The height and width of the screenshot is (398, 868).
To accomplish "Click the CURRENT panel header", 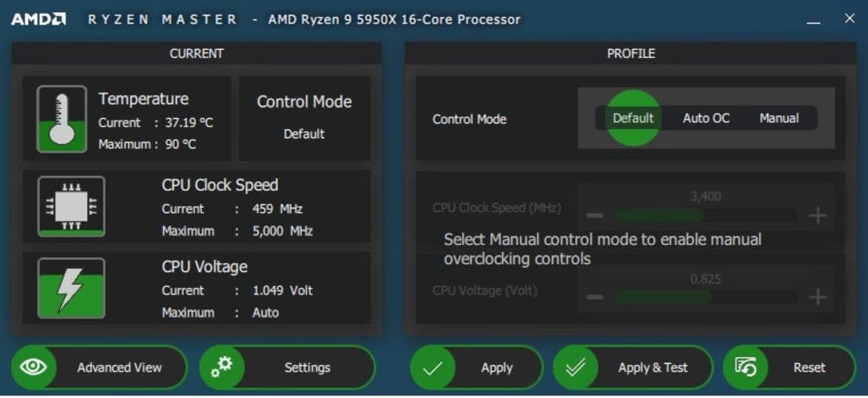I will click(x=197, y=53).
